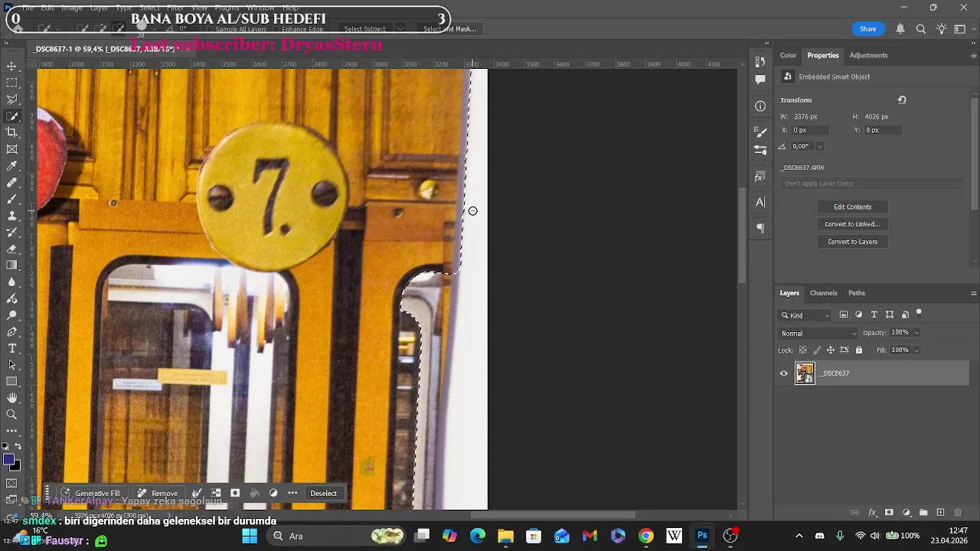The width and height of the screenshot is (980, 551).
Task: Open Don't Apply Layer Comp dropdown
Action: 872,184
